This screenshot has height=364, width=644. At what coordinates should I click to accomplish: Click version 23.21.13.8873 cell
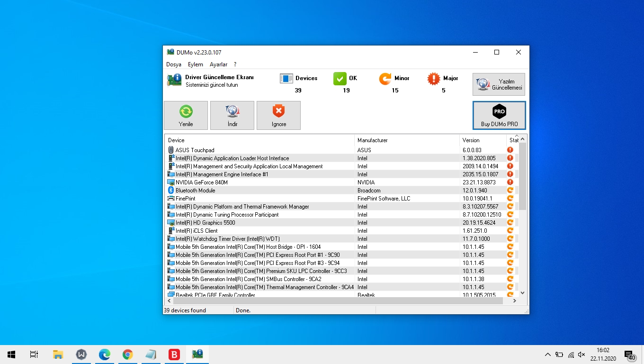point(479,182)
